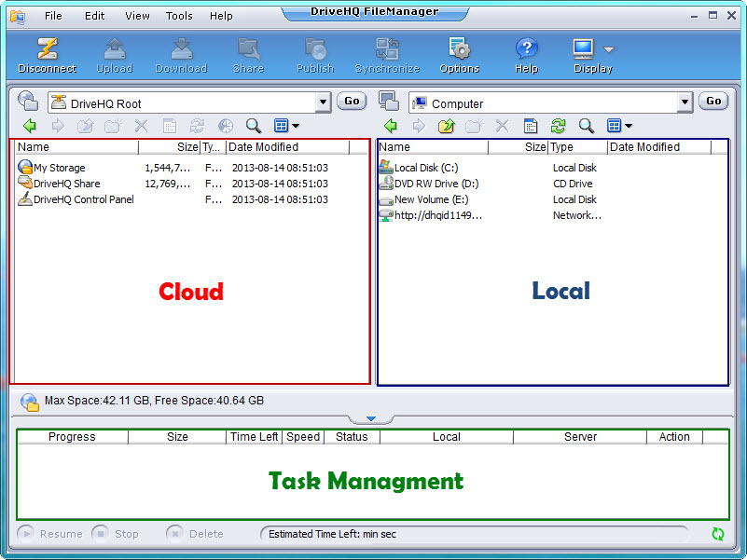Click Status column header in tasks

click(353, 437)
